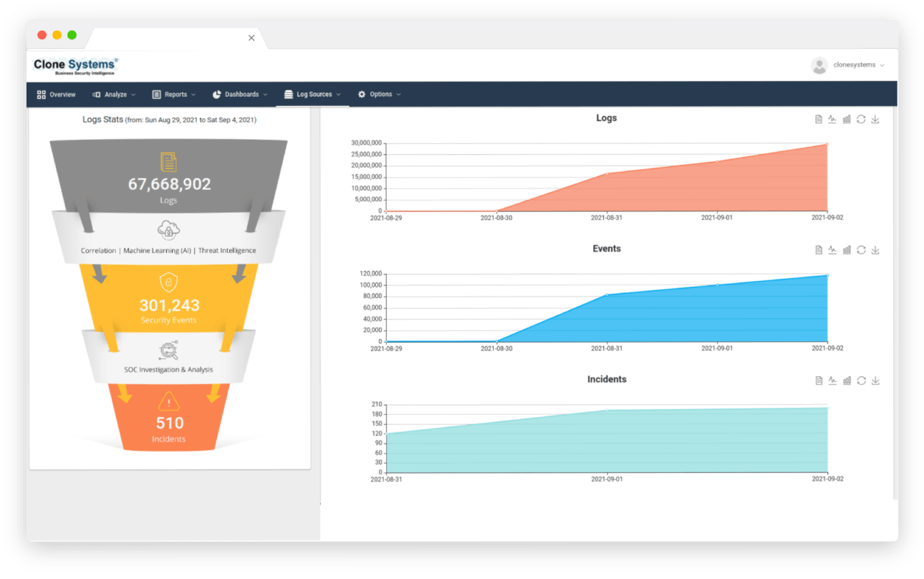Click Events chart data point at 2021-08-31
The height and width of the screenshot is (579, 924).
[x=607, y=295]
